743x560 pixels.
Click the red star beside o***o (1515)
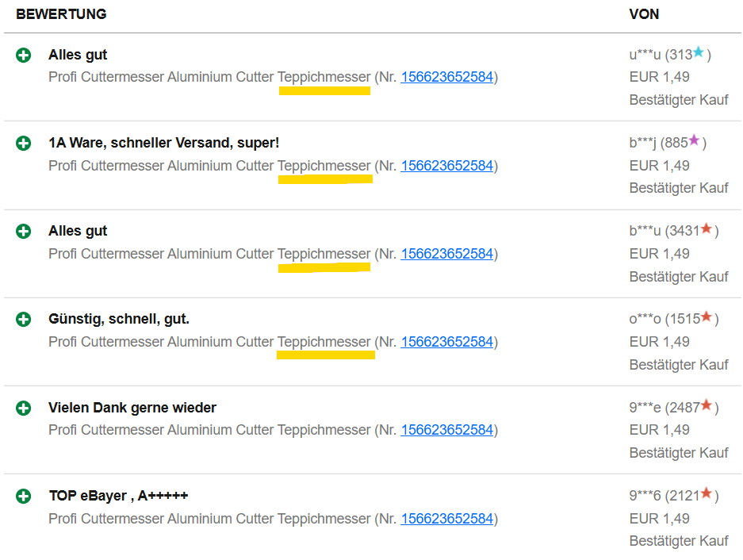(706, 317)
